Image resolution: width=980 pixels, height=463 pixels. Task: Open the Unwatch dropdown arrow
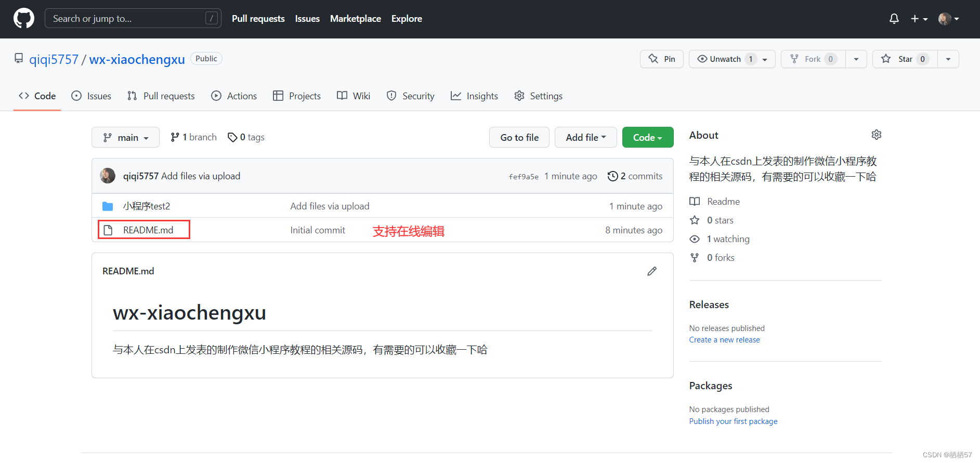[765, 59]
